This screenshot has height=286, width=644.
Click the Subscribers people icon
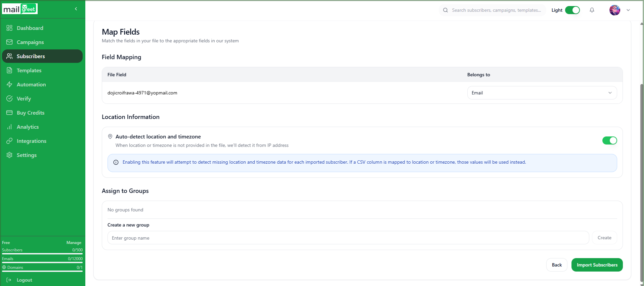9,56
